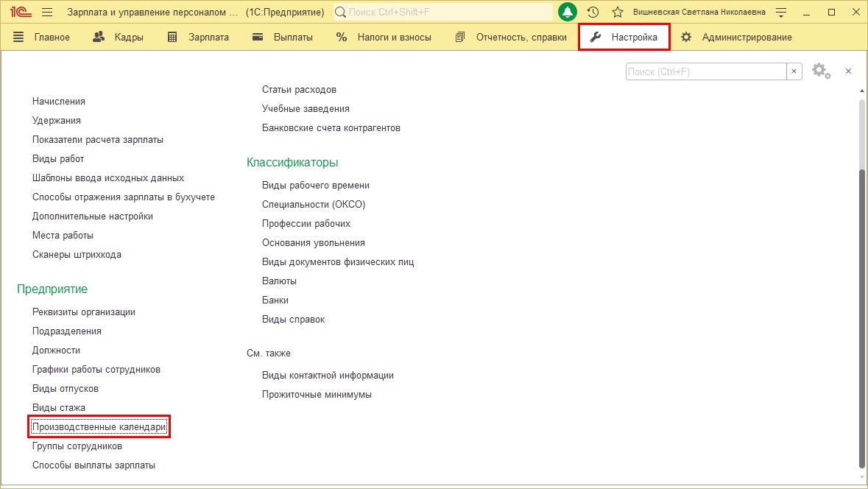
Task: Open Сканеры штрихкода
Action: pos(77,255)
